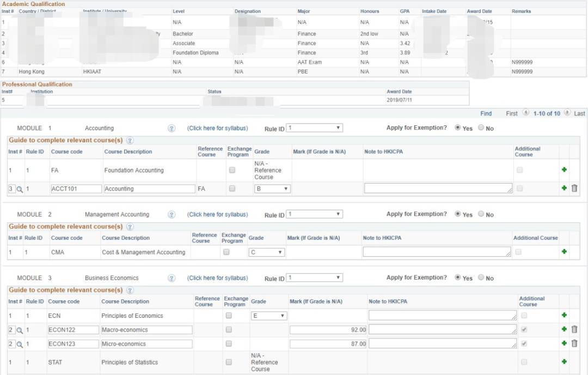Go to next page arrow beside 1-10 of 10

[x=567, y=113]
